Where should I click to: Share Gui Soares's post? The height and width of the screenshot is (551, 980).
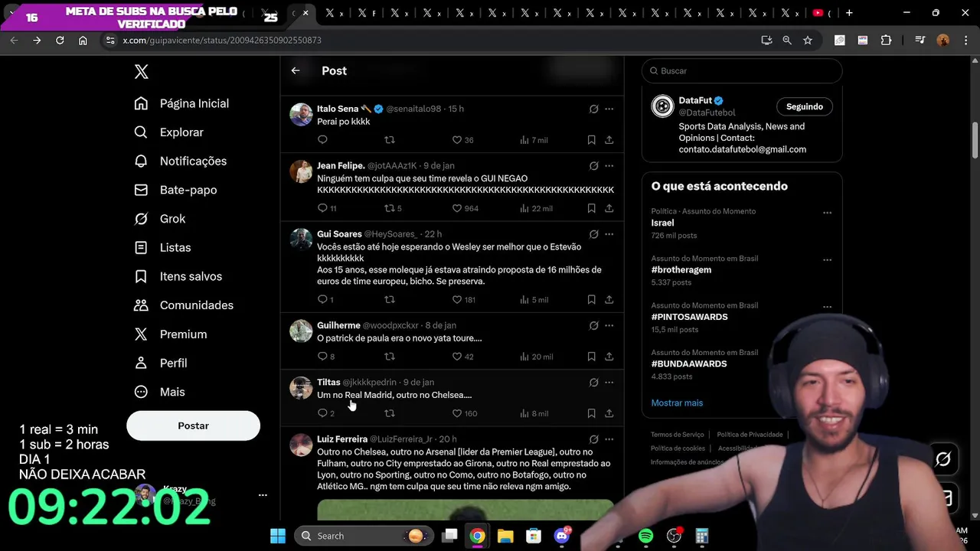[609, 300]
